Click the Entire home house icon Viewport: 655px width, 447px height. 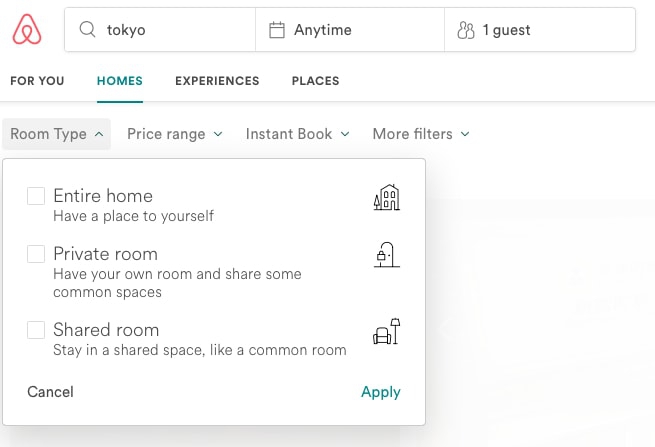(386, 197)
